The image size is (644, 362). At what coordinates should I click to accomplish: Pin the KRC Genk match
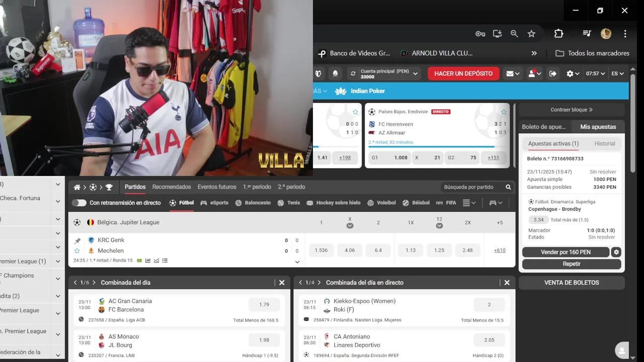pyautogui.click(x=77, y=241)
